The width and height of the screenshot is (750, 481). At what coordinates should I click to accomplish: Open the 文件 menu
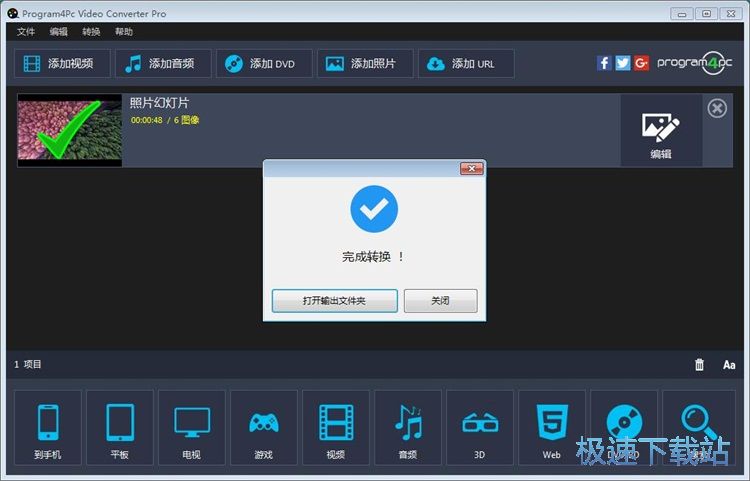26,32
